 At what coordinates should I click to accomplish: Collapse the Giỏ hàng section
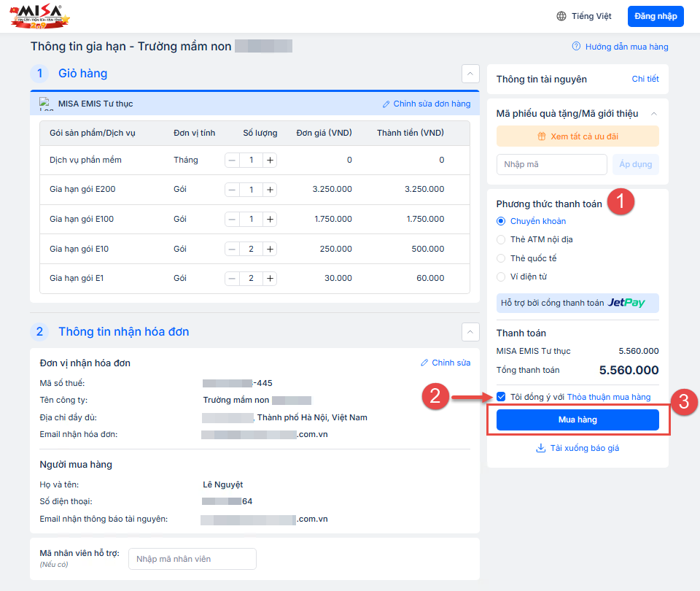tap(470, 74)
